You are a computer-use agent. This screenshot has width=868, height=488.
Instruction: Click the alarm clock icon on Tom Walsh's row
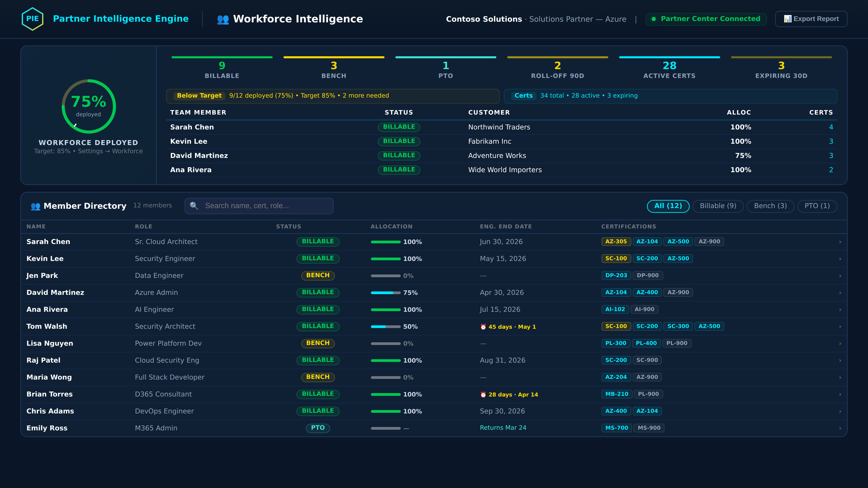pyautogui.click(x=483, y=327)
